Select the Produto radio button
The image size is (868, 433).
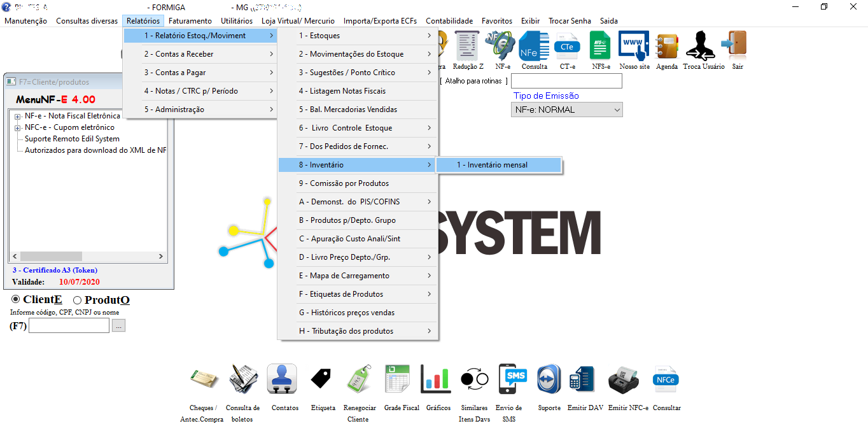(78, 300)
